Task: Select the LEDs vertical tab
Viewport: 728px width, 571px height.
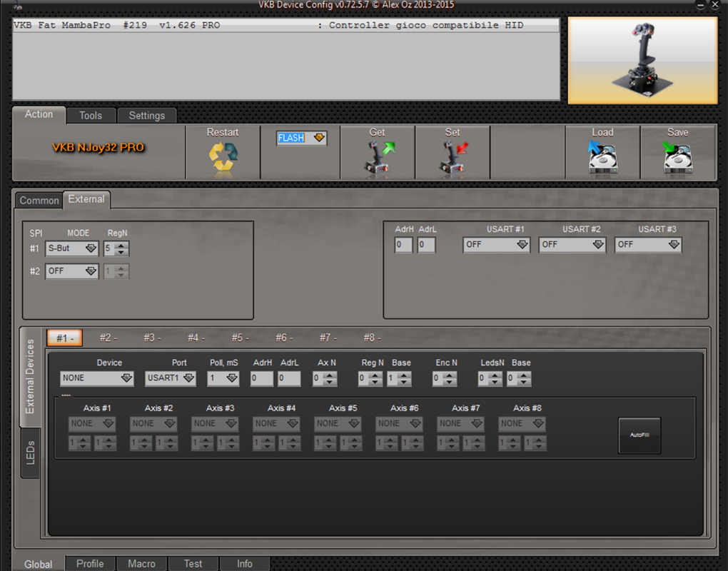Action: (x=30, y=453)
